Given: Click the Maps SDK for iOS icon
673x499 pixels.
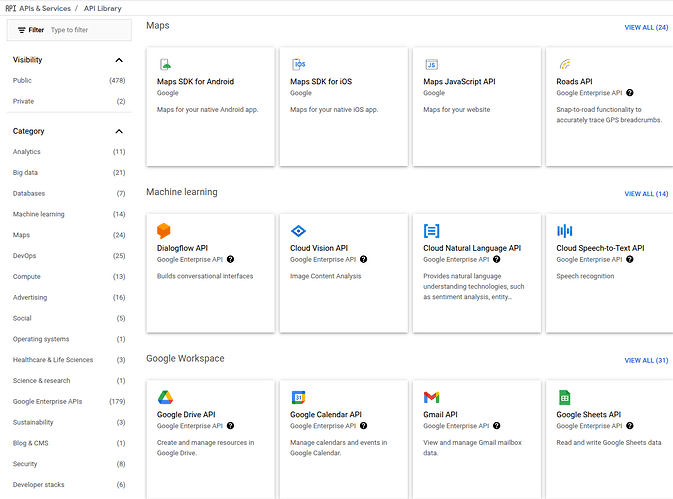Looking at the screenshot, I should coord(298,65).
